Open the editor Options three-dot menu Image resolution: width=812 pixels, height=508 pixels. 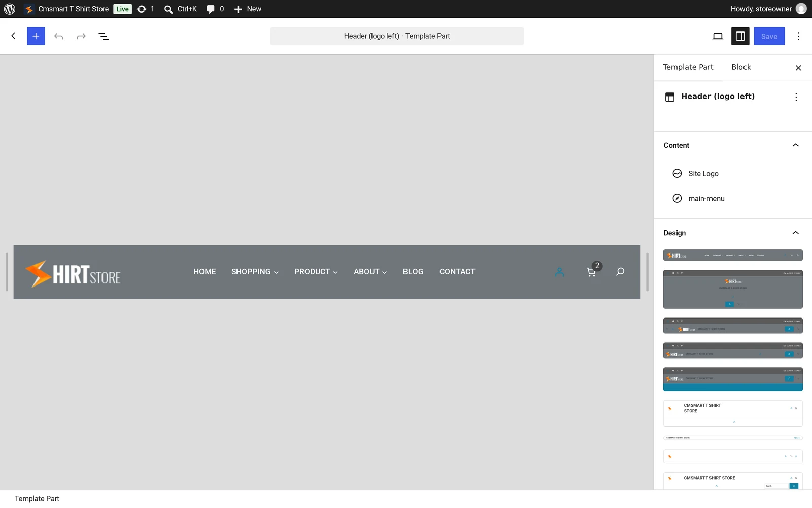pos(798,36)
